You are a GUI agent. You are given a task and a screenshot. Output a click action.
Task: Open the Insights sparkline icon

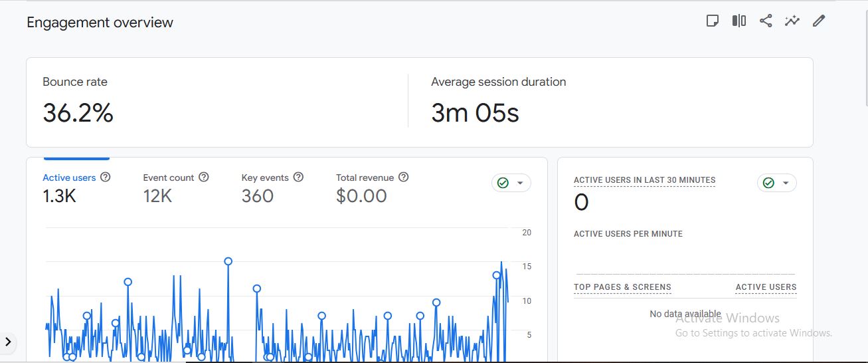click(x=792, y=21)
